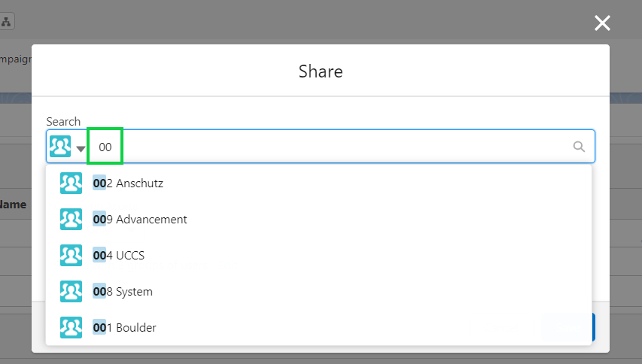Click the hierarchy icon at top left
This screenshot has width=642, height=364.
[x=6, y=22]
